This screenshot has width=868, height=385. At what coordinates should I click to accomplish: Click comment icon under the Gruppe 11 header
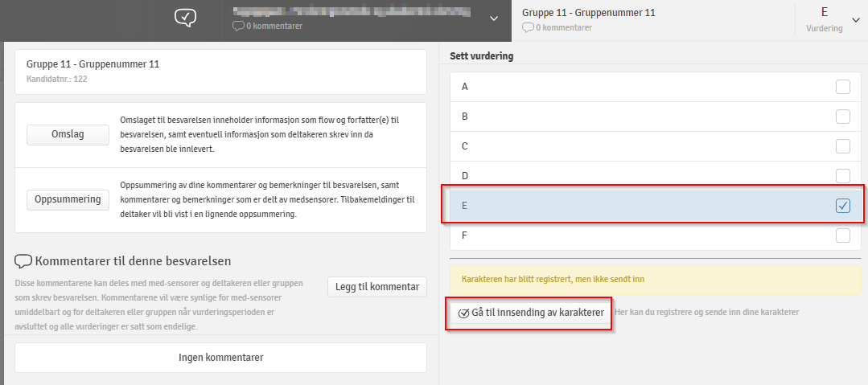pyautogui.click(x=528, y=27)
